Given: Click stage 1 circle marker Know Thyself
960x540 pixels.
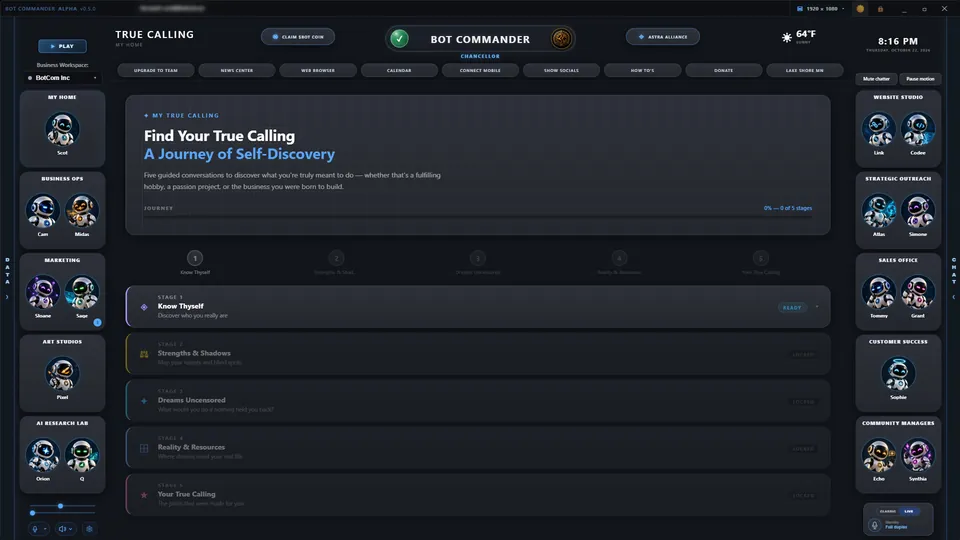Looking at the screenshot, I should point(195,258).
